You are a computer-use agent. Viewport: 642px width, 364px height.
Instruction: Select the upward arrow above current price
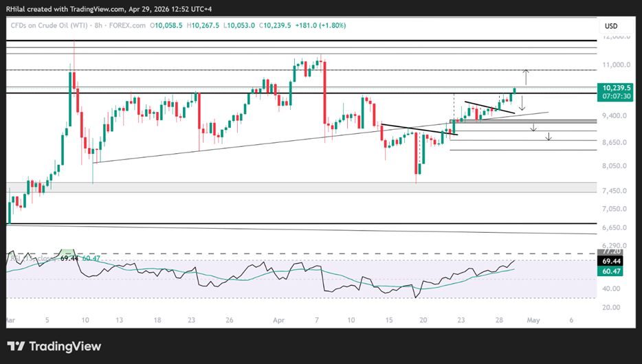click(x=526, y=77)
